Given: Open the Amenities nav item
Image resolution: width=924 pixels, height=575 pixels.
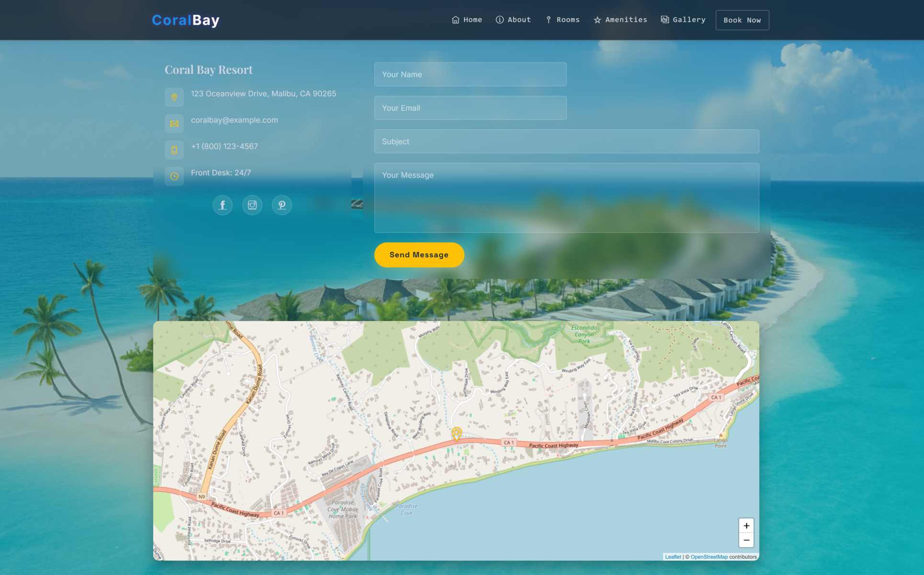Looking at the screenshot, I should coord(620,20).
